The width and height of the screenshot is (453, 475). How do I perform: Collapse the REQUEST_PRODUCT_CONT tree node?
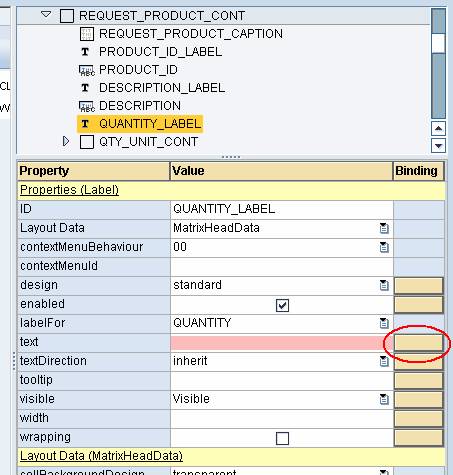pyautogui.click(x=46, y=15)
